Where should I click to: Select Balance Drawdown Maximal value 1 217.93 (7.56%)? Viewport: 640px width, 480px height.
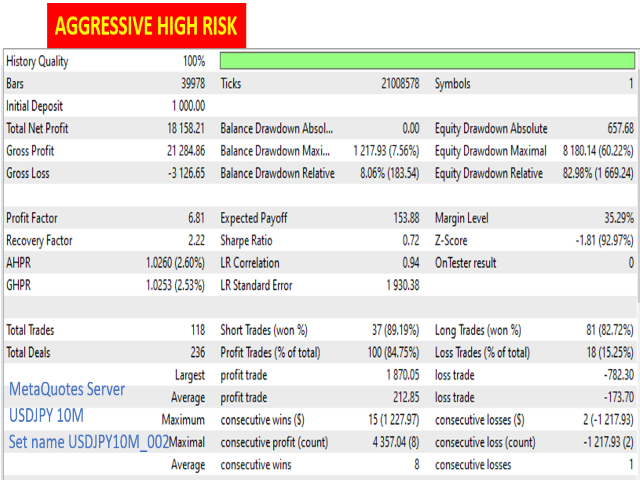386,151
